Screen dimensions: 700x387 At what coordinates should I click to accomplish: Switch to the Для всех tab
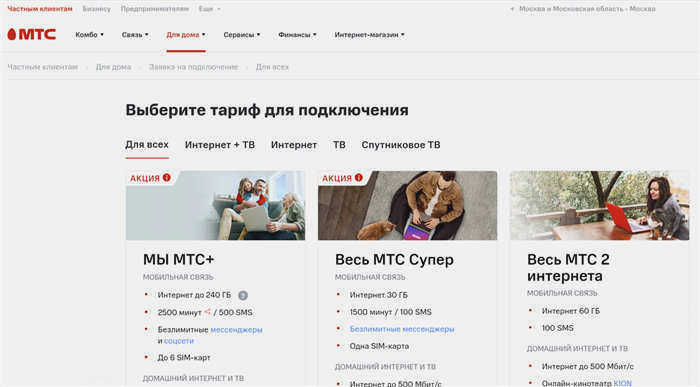[x=147, y=145]
